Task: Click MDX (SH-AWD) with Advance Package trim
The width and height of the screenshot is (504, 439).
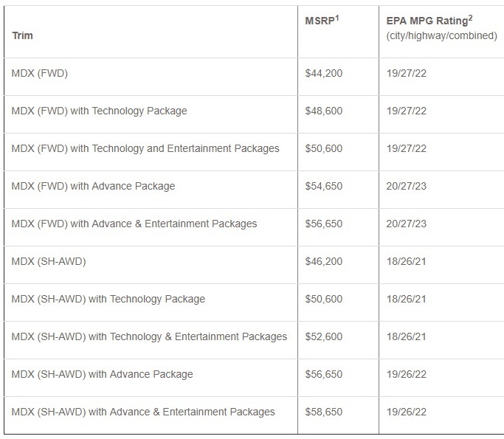Action: [x=102, y=374]
